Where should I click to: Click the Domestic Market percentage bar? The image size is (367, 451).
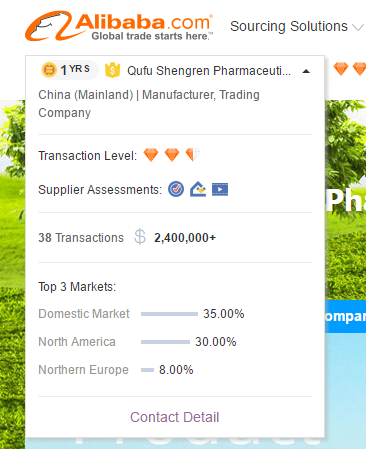pos(169,314)
